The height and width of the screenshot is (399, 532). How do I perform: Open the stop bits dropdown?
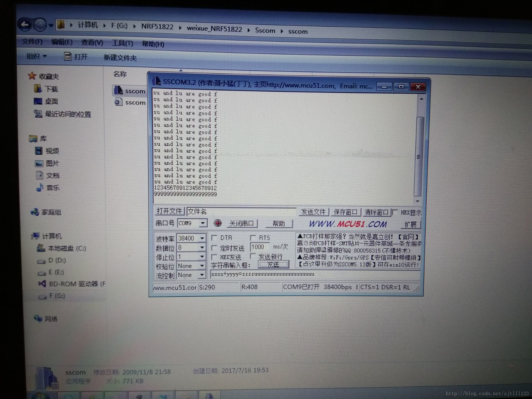202,257
